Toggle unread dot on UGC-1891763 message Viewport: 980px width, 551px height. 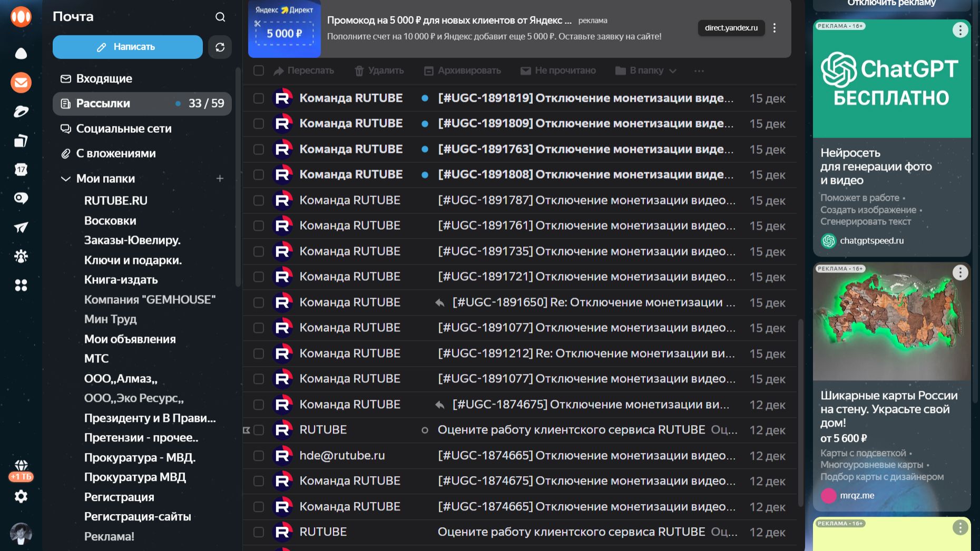[425, 149]
